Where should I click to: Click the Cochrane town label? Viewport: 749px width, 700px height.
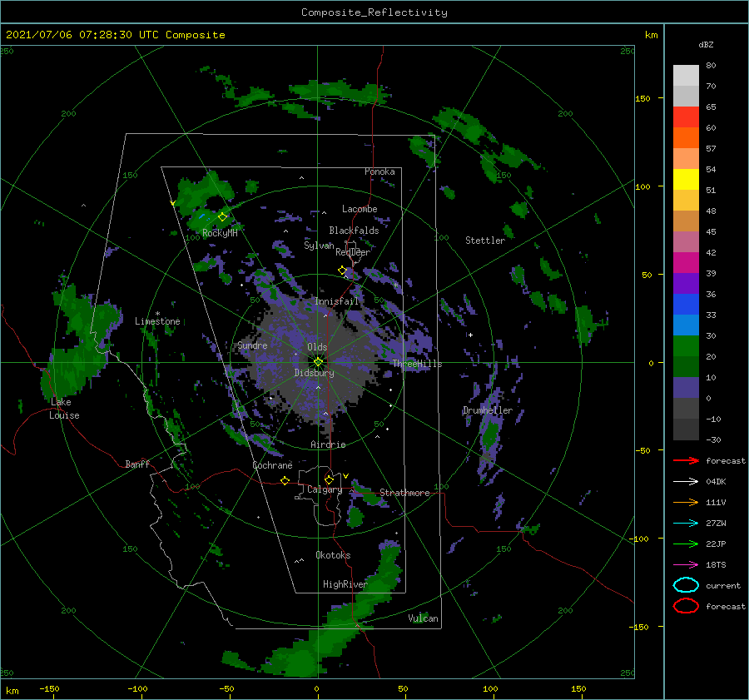pos(272,465)
